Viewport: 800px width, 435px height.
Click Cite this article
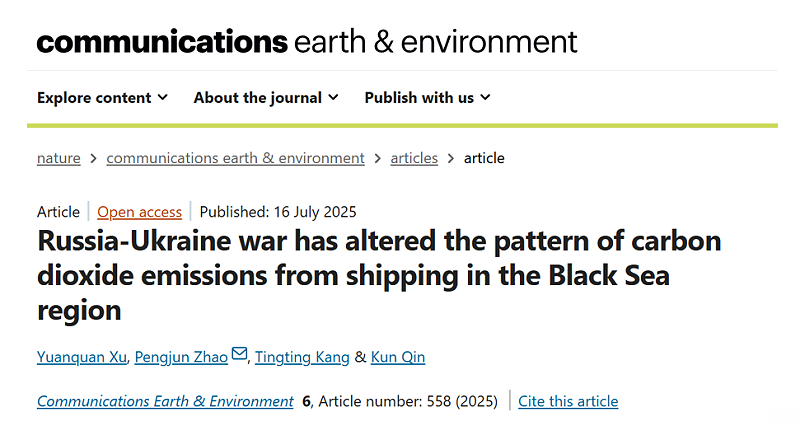(x=568, y=401)
